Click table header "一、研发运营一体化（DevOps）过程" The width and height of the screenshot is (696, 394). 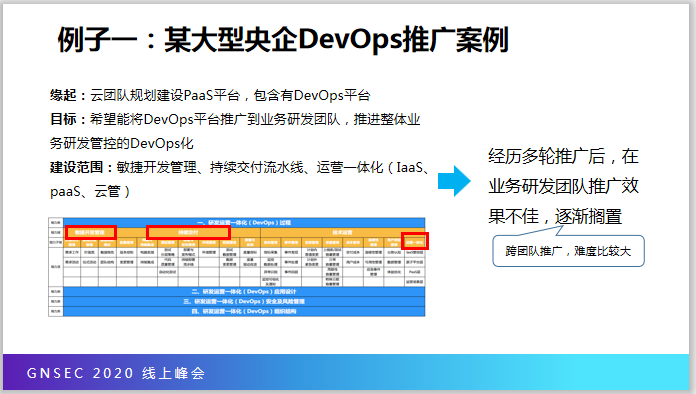pyautogui.click(x=244, y=222)
